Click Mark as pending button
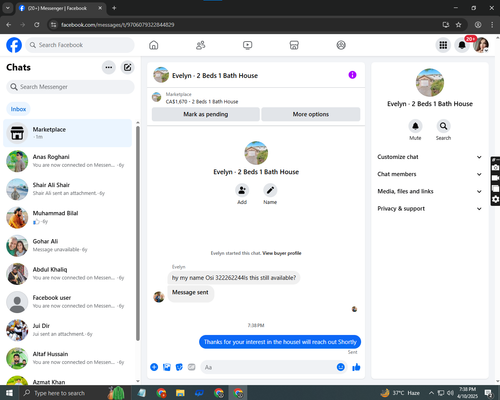The width and height of the screenshot is (500, 400). coord(206,114)
